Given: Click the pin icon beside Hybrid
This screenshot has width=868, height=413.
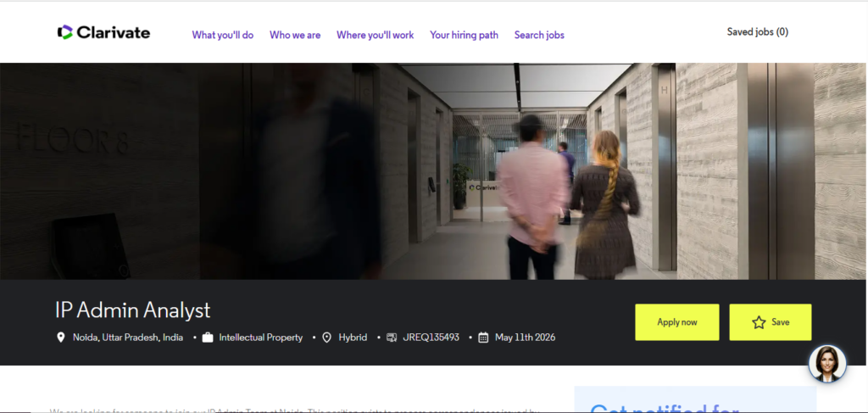Looking at the screenshot, I should [326, 338].
